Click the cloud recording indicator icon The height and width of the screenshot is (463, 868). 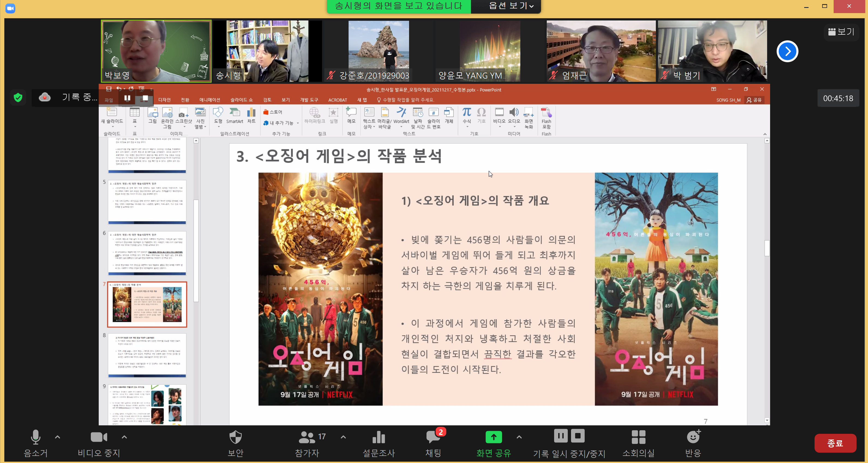coord(44,97)
